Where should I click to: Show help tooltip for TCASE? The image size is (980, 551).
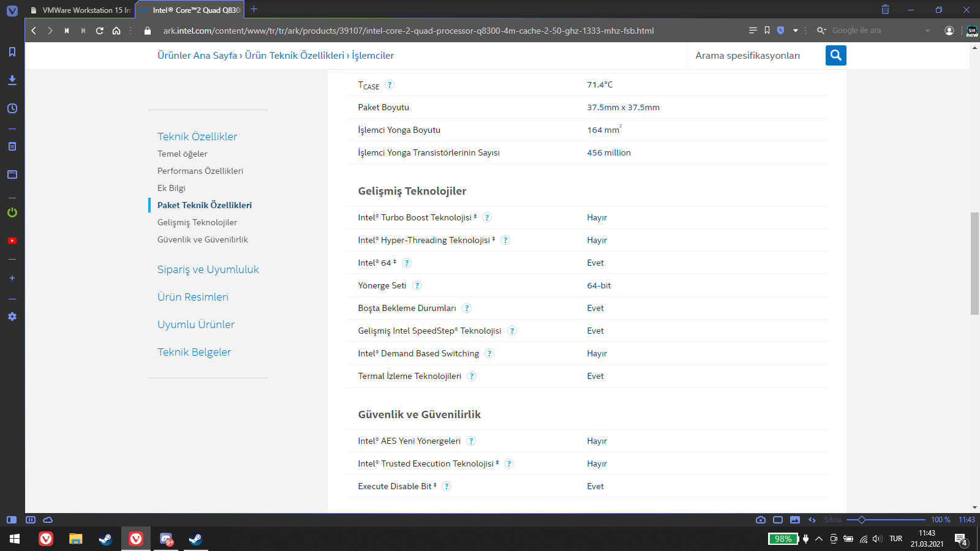(x=390, y=85)
